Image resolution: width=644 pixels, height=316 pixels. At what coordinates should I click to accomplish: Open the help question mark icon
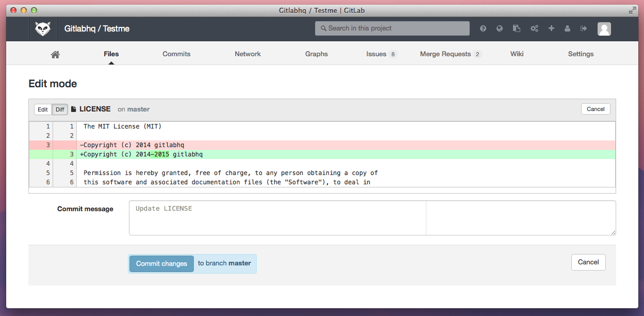483,29
